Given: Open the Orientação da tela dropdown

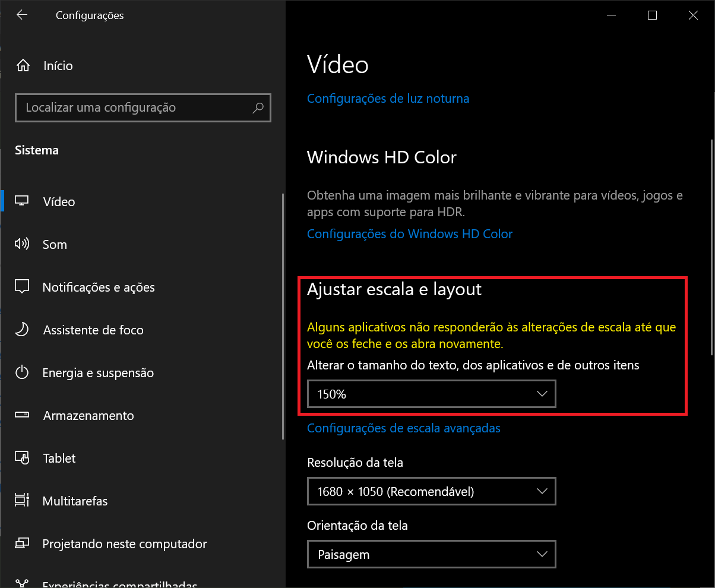Looking at the screenshot, I should coord(431,554).
